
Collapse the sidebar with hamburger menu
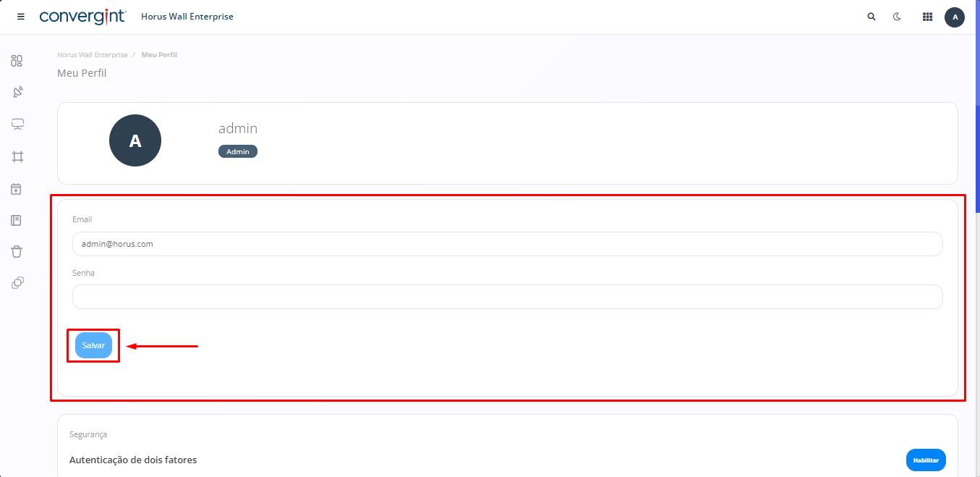tap(21, 17)
